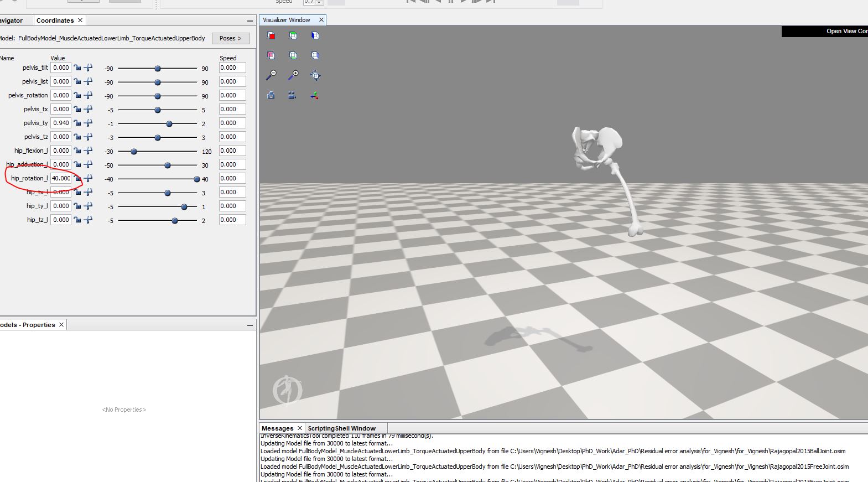Click the pelvis_tilt slider handle
Viewport: 868px width, 482px height.
(158, 69)
